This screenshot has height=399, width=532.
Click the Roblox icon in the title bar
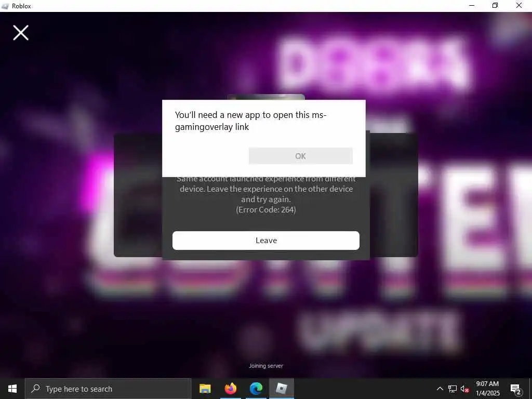pyautogui.click(x=5, y=6)
